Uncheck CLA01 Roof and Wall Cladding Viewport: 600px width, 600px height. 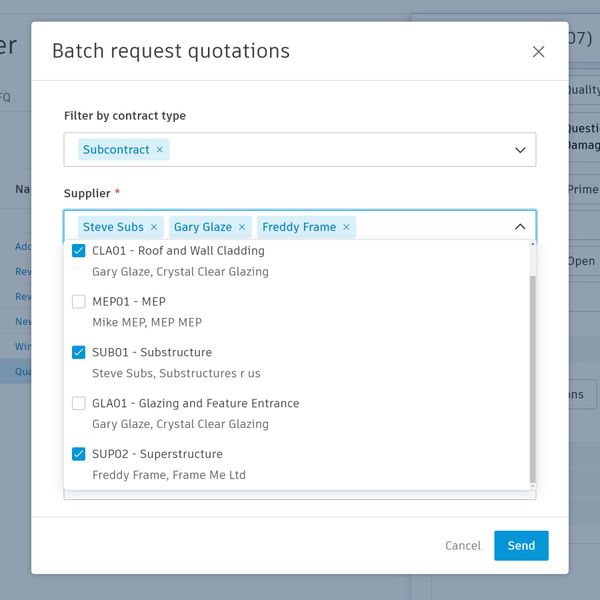pos(79,251)
